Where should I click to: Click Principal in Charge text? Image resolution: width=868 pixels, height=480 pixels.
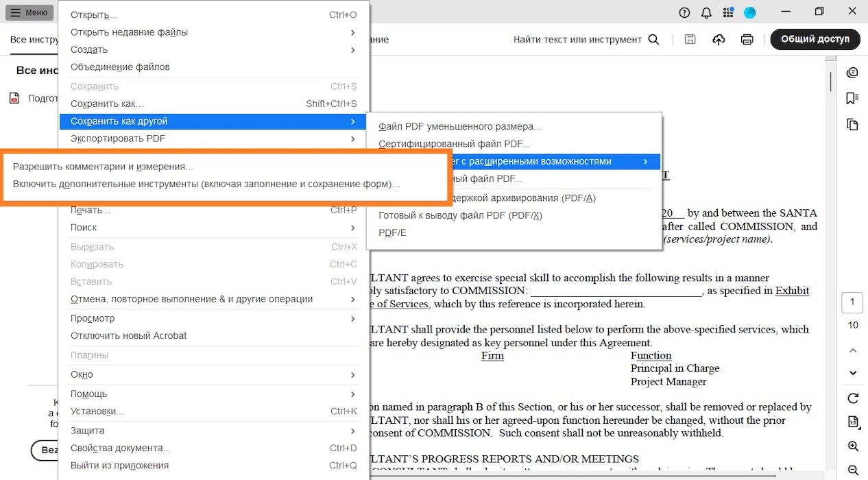pyautogui.click(x=675, y=368)
